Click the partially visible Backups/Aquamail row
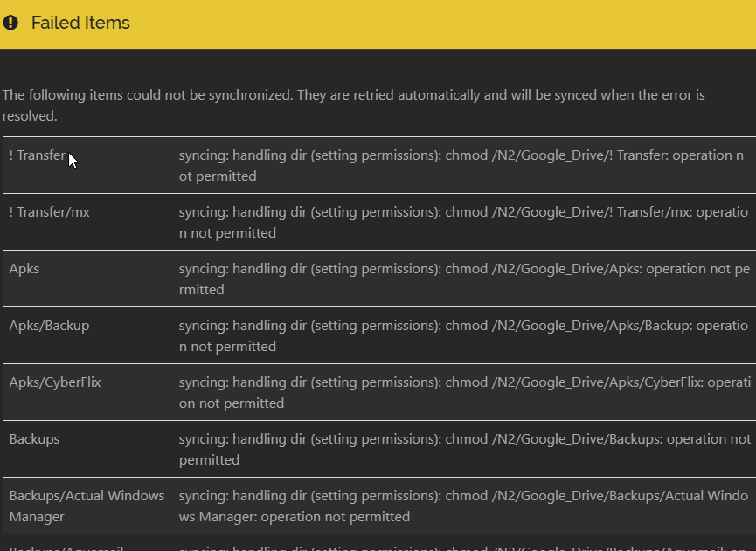The width and height of the screenshot is (756, 551). pos(379,543)
